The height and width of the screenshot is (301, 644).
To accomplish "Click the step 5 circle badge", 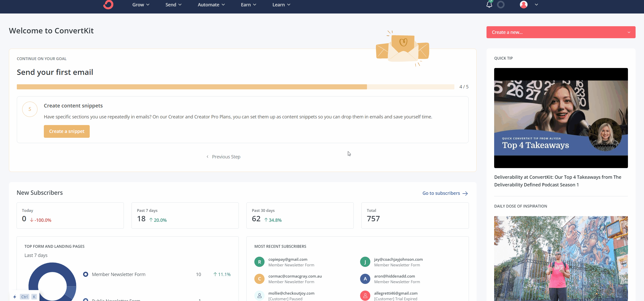I will (30, 109).
